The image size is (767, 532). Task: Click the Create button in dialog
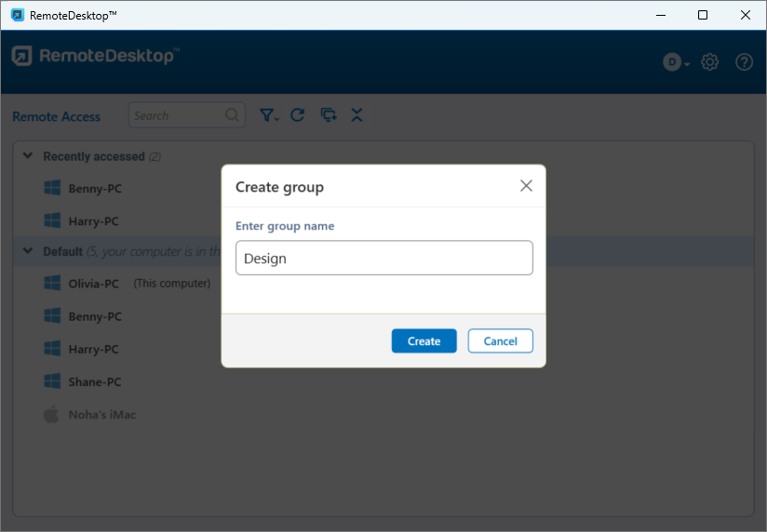pos(424,341)
